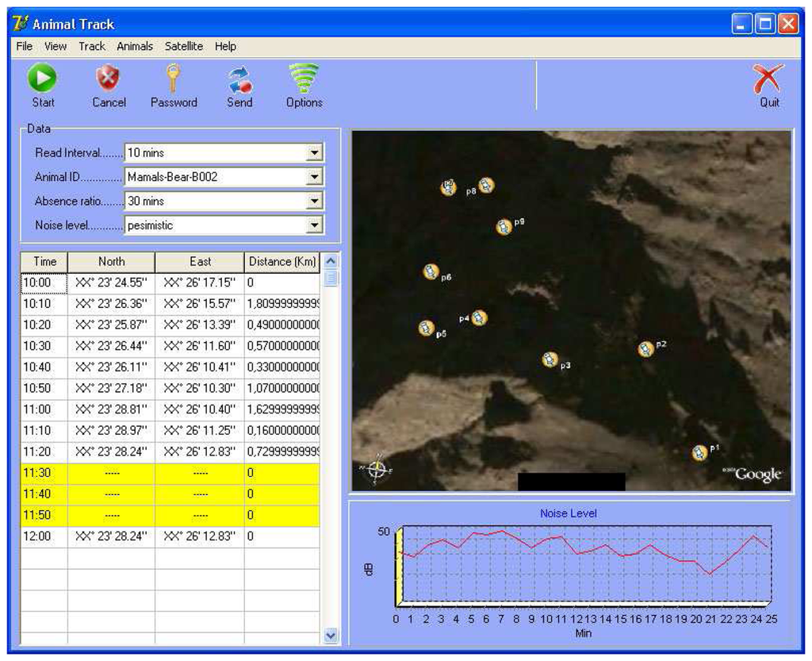Select the 10:00 time cell
Viewport: 812px width, 661px height.
click(44, 282)
